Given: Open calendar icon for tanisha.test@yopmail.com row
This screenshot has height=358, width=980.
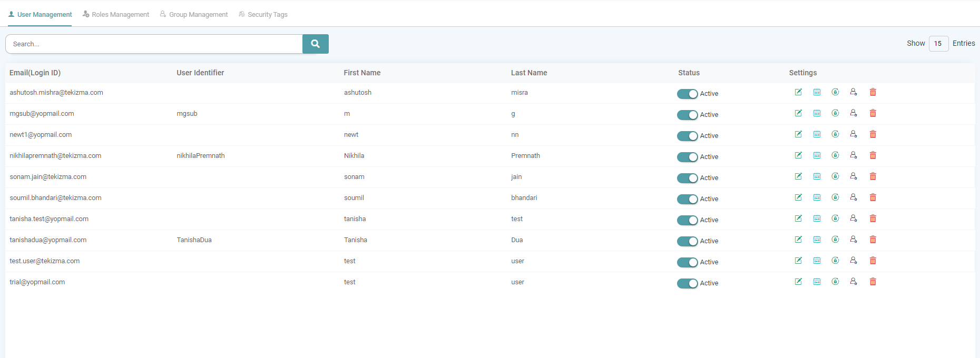Looking at the screenshot, I should [817, 218].
